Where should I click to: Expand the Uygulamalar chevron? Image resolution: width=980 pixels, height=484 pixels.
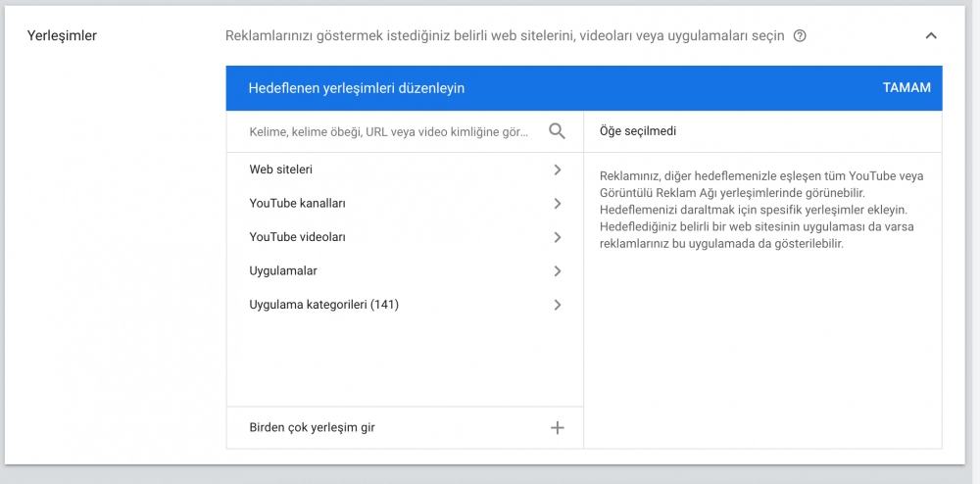click(x=558, y=271)
